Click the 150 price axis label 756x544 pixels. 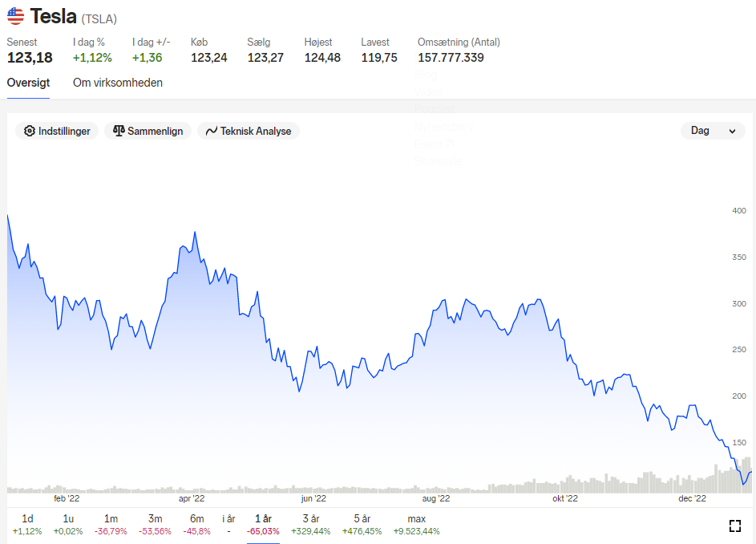[x=738, y=442]
